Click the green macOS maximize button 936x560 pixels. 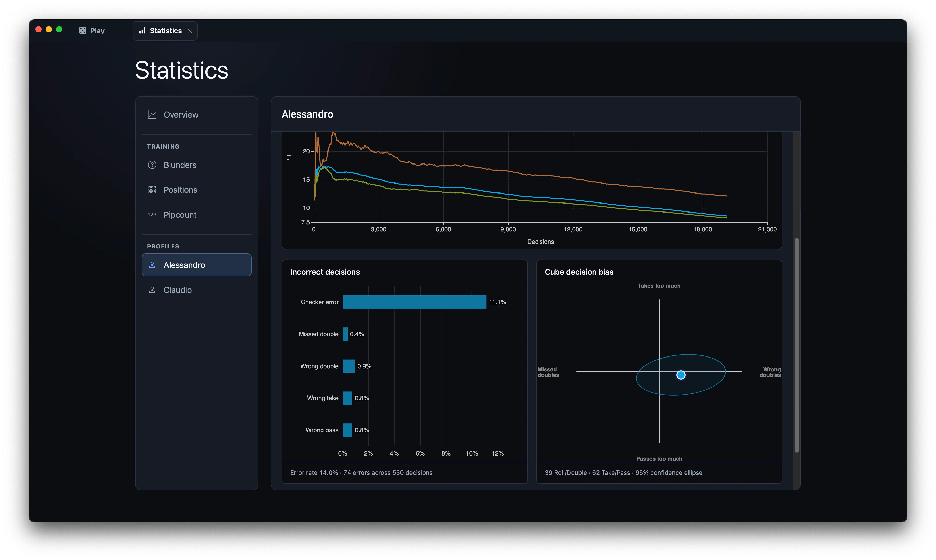[x=59, y=30]
